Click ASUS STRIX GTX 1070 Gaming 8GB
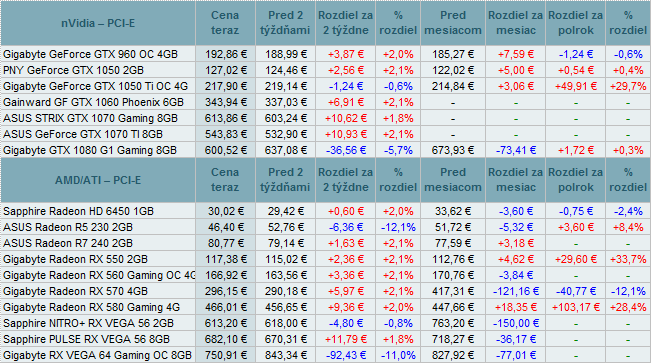 [90, 118]
